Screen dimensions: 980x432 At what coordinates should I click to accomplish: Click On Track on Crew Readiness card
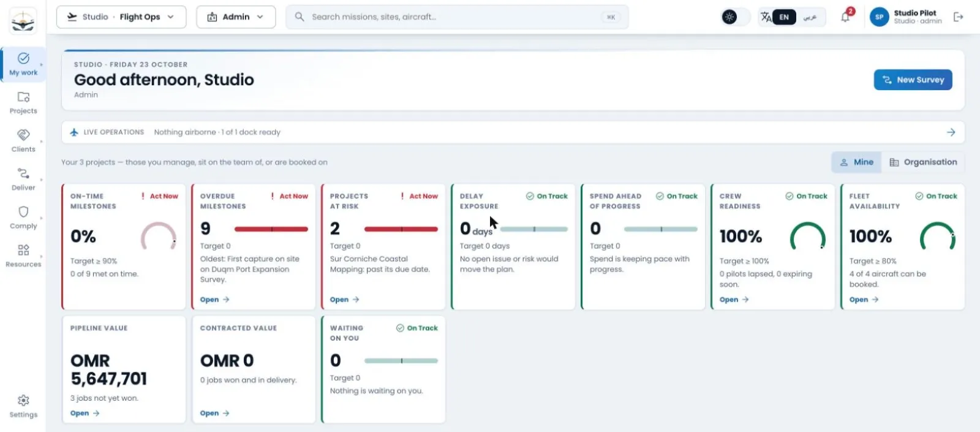807,196
